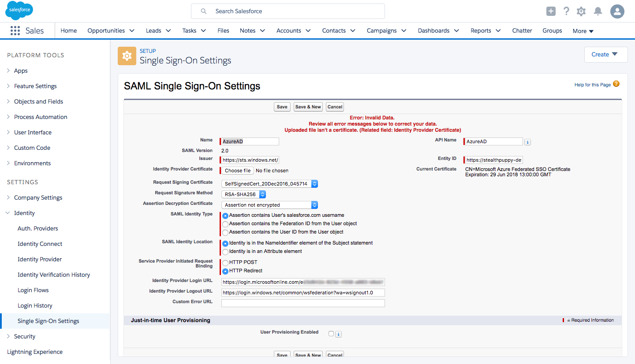Viewport: 635px width, 364px height.
Task: Select Identity is in an Attribute element
Action: [x=225, y=252]
